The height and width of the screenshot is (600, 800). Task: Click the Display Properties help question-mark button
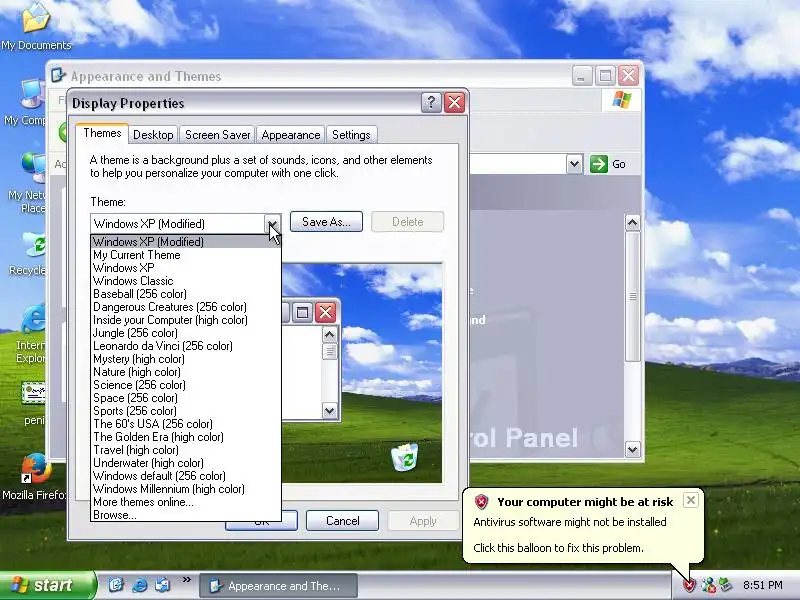pos(431,103)
